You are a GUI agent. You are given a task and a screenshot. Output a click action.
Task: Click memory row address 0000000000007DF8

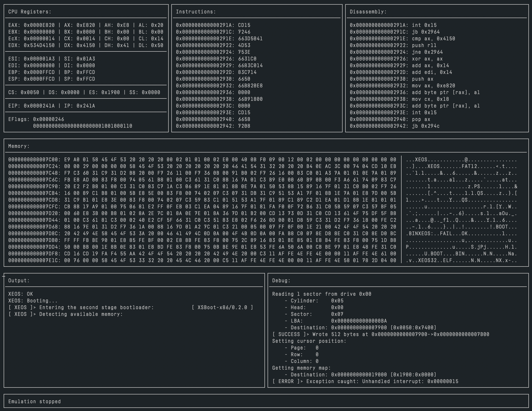[x=35, y=254]
